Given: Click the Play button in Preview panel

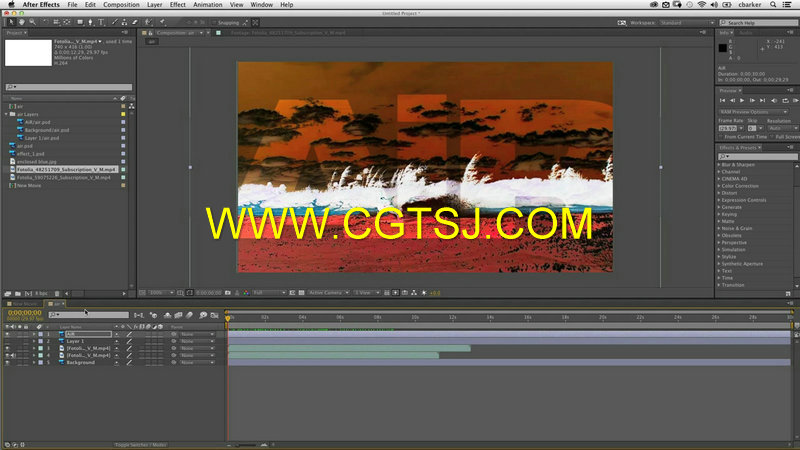Looking at the screenshot, I should [x=742, y=101].
